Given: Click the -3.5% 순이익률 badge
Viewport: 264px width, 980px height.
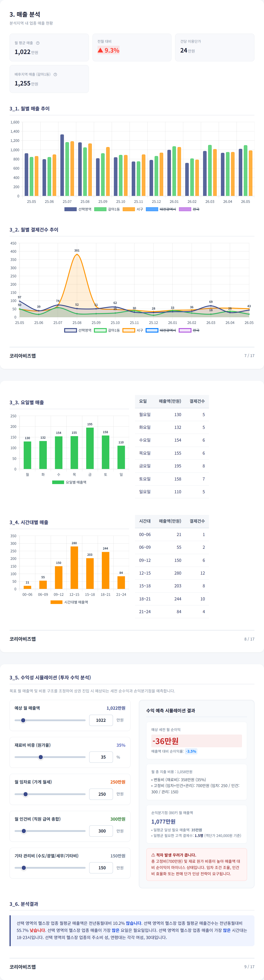Looking at the screenshot, I should 191,751.
